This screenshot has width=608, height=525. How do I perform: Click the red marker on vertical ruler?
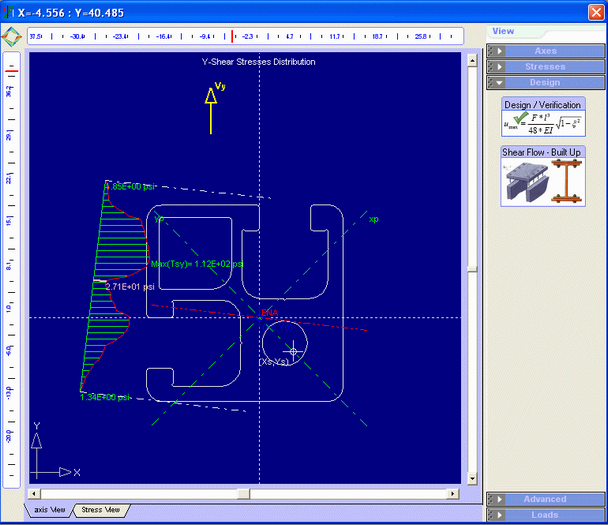(x=12, y=71)
